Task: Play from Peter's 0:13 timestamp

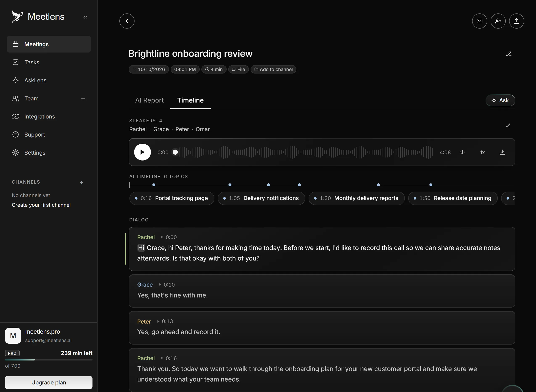Action: point(165,321)
